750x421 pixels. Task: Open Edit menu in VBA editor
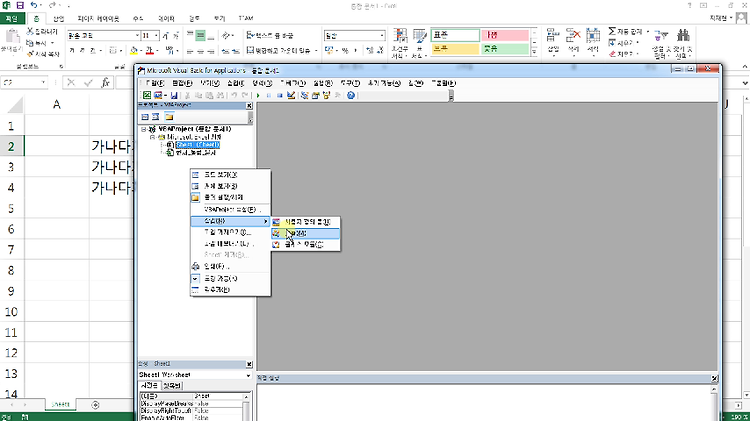click(x=182, y=83)
